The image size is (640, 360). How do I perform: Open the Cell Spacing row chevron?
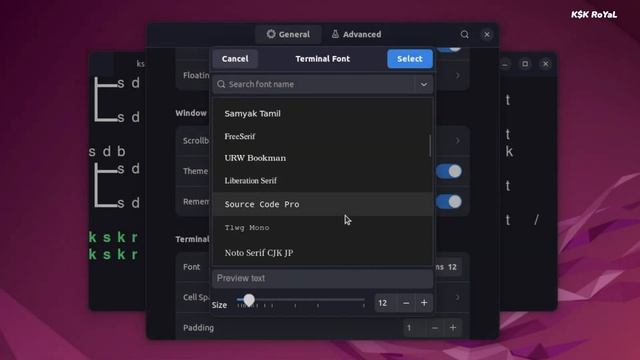458,297
